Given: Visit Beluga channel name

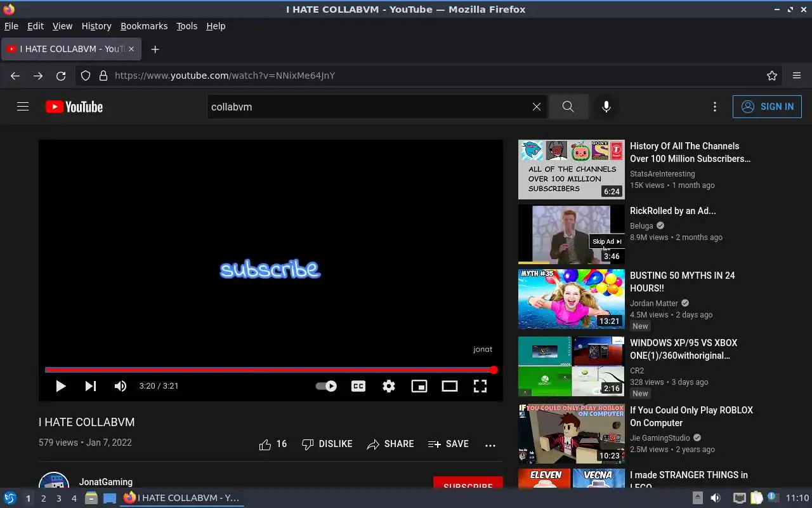Looking at the screenshot, I should click(641, 225).
